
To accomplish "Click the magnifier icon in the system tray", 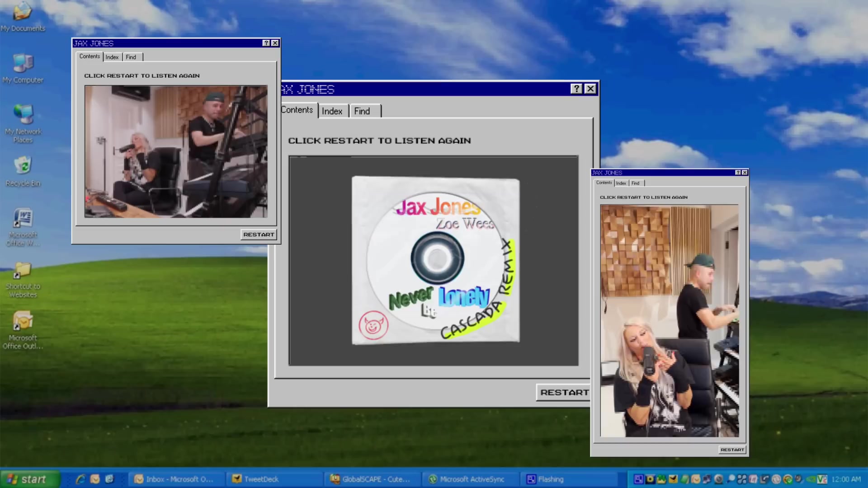I will [731, 479].
